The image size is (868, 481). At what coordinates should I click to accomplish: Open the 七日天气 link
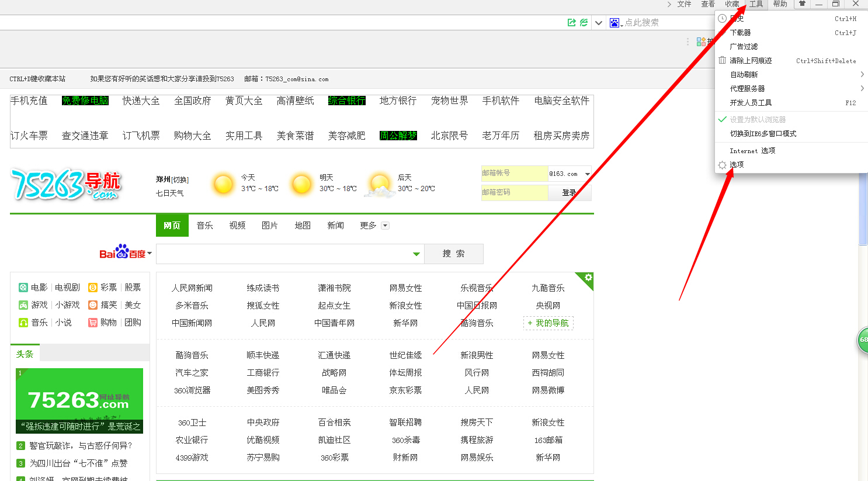[x=169, y=193]
